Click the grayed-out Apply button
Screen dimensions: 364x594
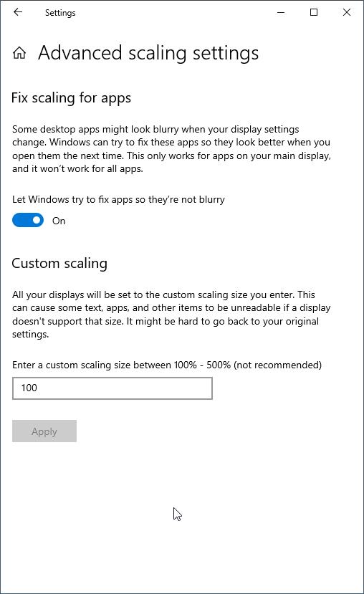click(44, 431)
